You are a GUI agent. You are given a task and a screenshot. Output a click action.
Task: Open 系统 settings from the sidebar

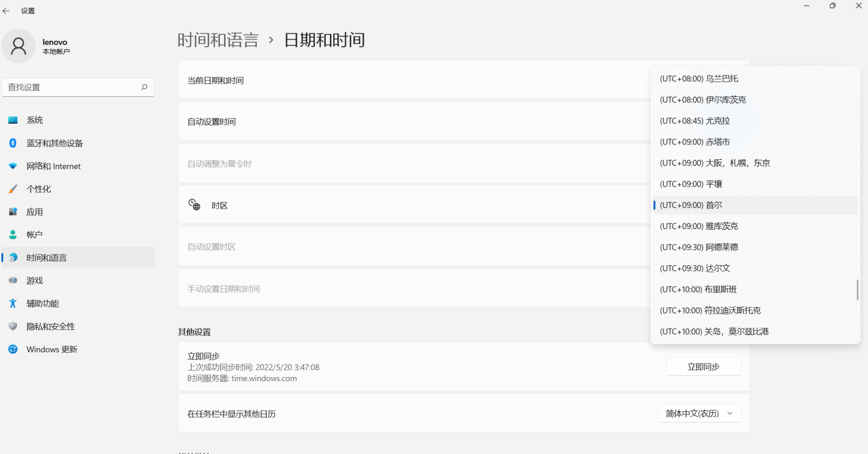pos(78,120)
